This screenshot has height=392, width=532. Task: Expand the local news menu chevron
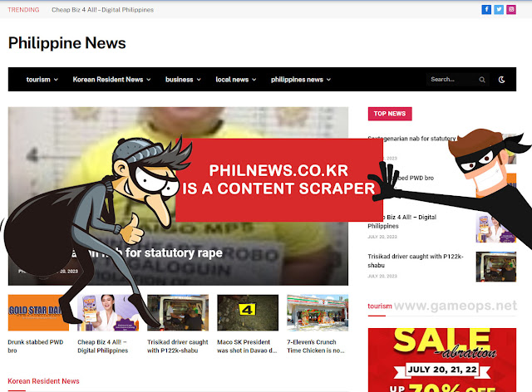pyautogui.click(x=254, y=80)
